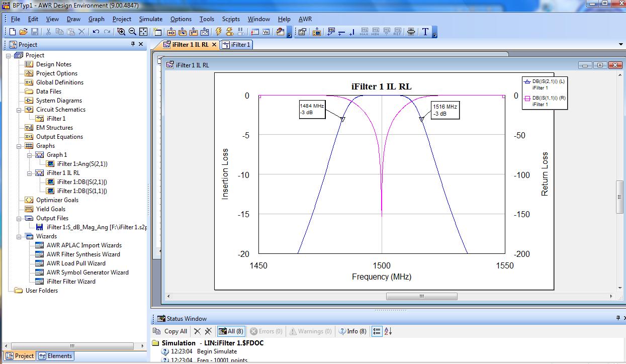Toggle the Warnings (0) message filter
The height and width of the screenshot is (364, 626).
click(x=310, y=331)
